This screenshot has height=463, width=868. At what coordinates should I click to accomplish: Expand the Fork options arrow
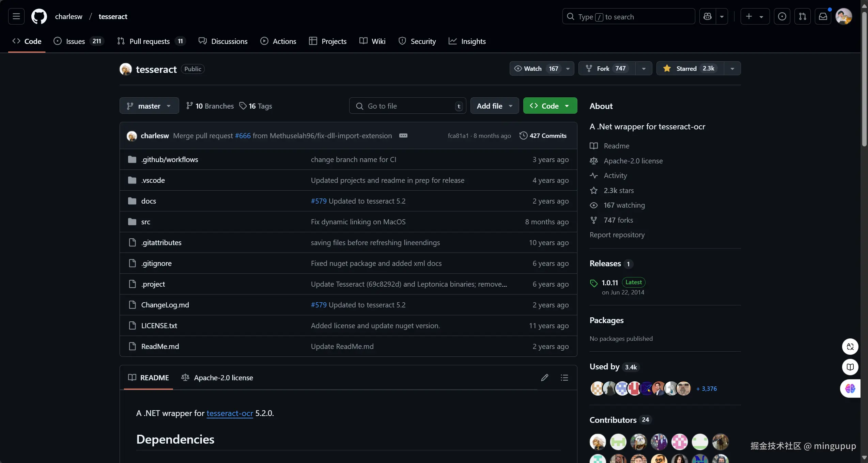pyautogui.click(x=644, y=68)
